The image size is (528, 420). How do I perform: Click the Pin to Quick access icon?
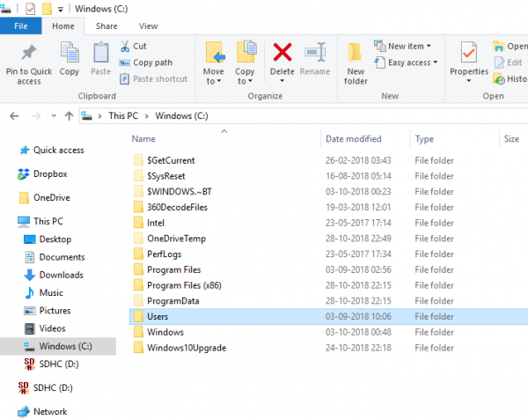tap(28, 54)
